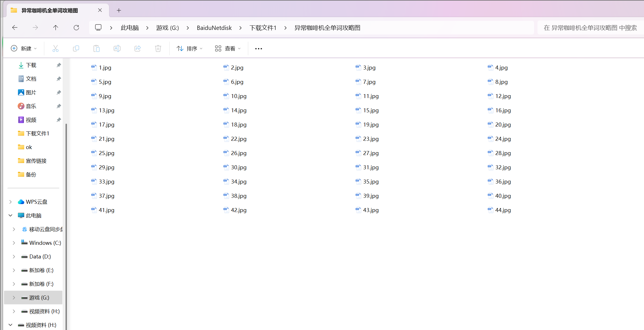
Task: Select file 27.jpg
Action: [x=367, y=153]
